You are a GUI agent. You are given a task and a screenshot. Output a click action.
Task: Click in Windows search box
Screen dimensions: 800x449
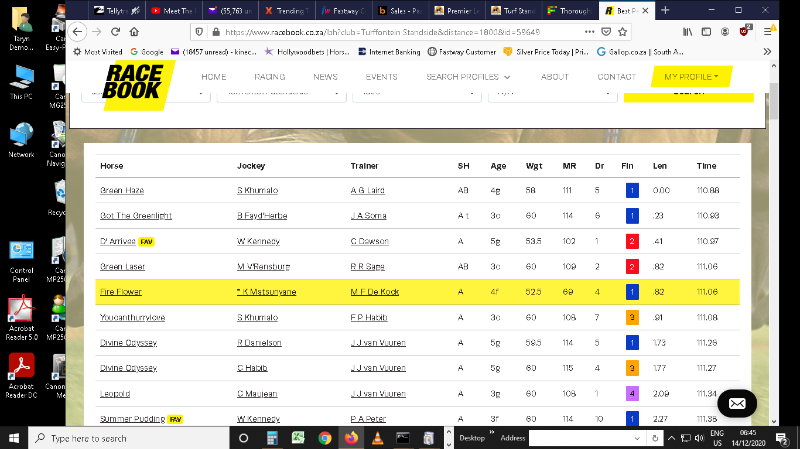[130, 438]
